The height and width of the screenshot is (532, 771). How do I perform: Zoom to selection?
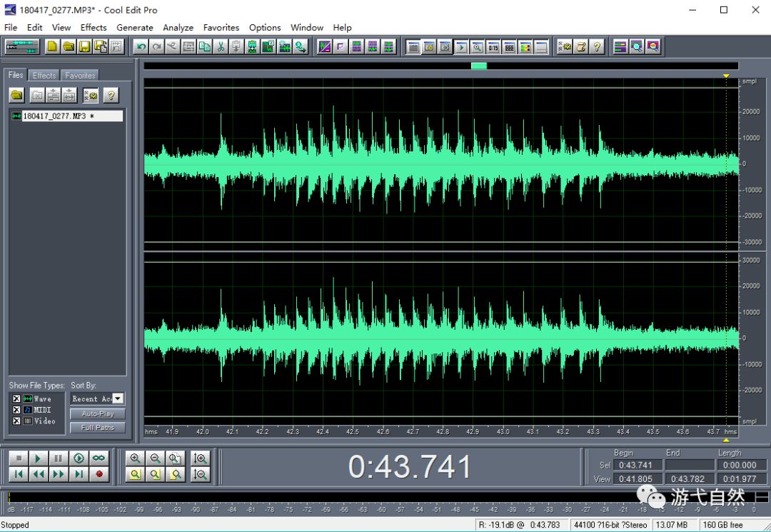point(135,474)
